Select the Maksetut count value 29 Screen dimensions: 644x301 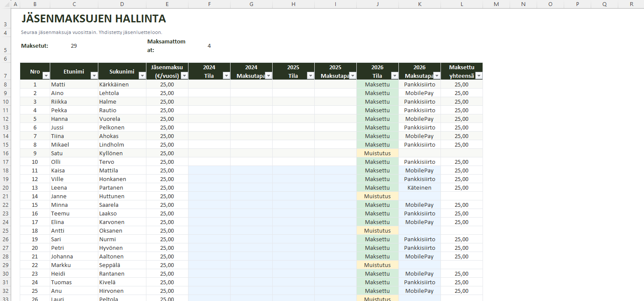click(x=74, y=46)
